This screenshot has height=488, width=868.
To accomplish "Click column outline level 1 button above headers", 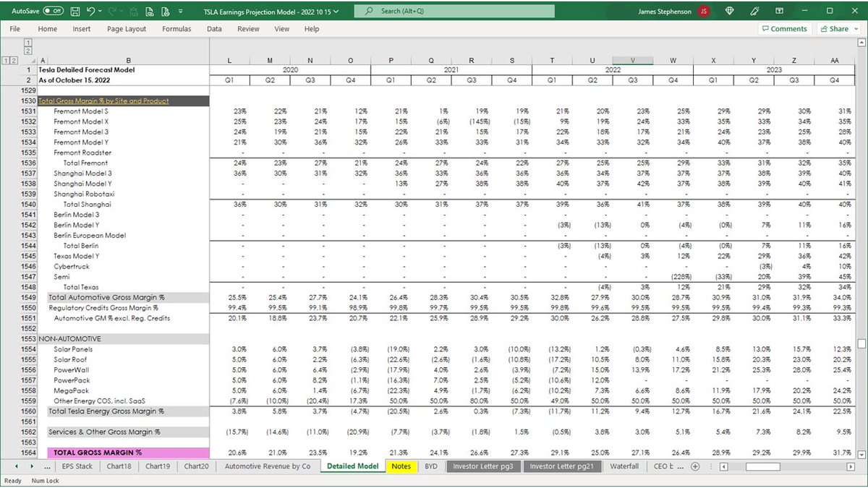I will tap(27, 43).
